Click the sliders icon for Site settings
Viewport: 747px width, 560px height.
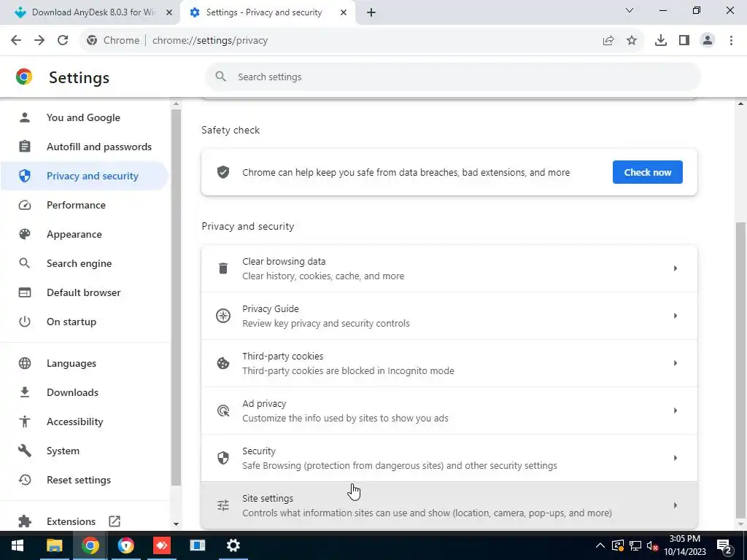pyautogui.click(x=223, y=505)
